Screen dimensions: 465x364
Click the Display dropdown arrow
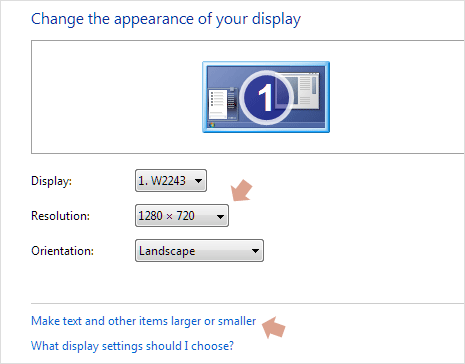point(199,181)
